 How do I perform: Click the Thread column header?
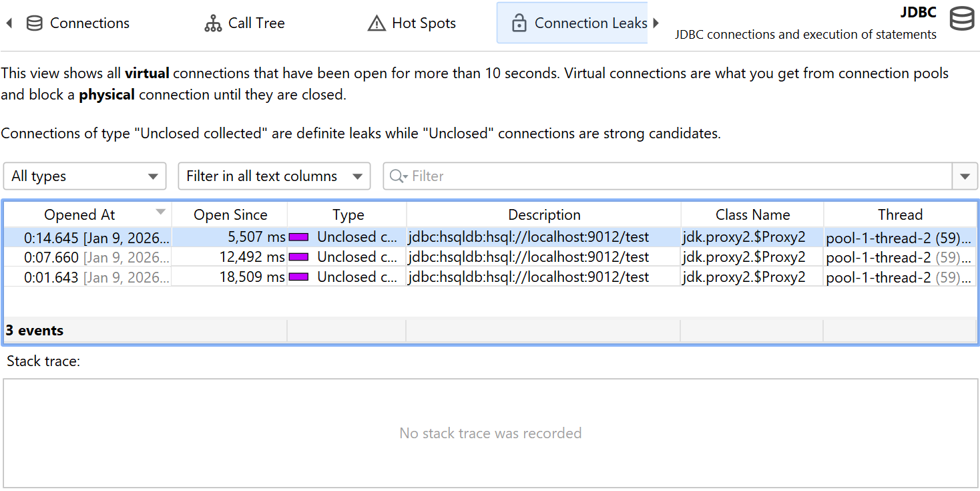899,215
